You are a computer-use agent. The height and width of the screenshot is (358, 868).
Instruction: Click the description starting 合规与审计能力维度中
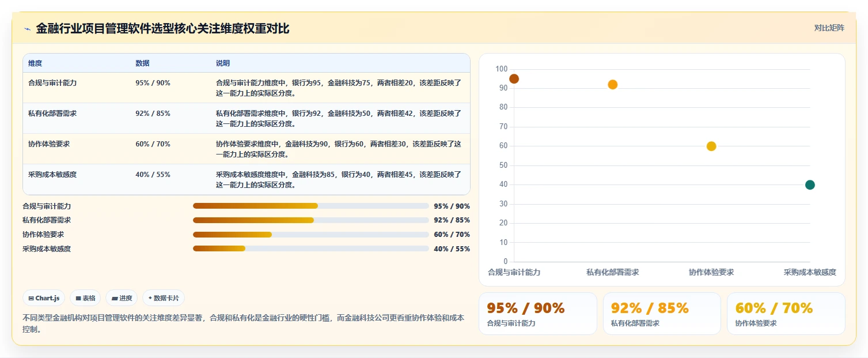339,88
